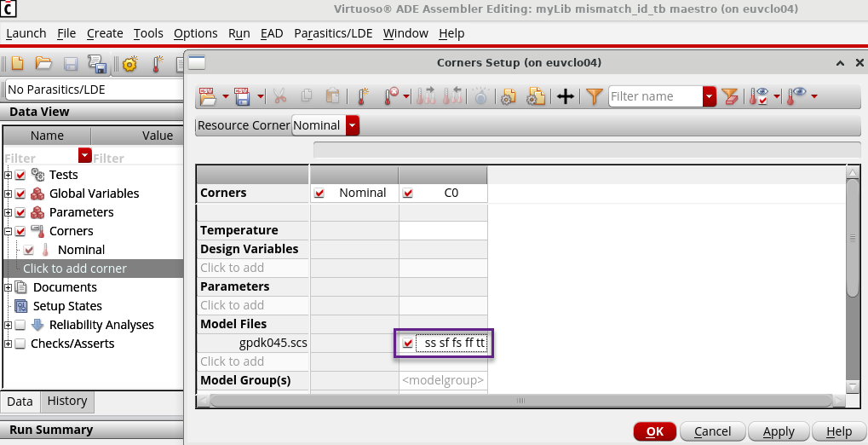
Task: Click the Filter name input field
Action: (655, 96)
